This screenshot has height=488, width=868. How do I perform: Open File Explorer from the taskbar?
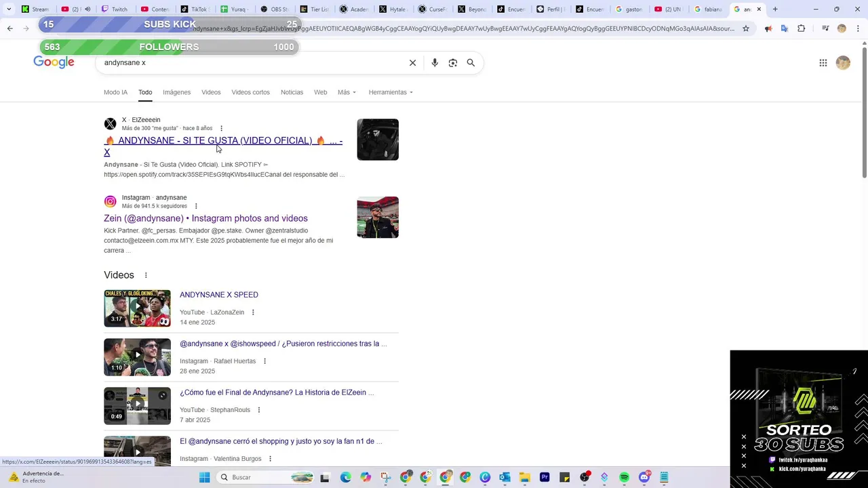tap(524, 477)
